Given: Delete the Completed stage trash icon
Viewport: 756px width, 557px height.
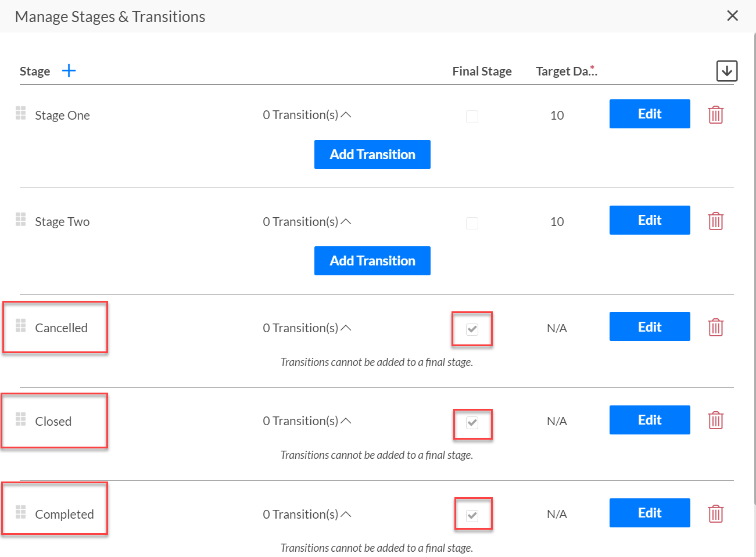Looking at the screenshot, I should tap(715, 513).
